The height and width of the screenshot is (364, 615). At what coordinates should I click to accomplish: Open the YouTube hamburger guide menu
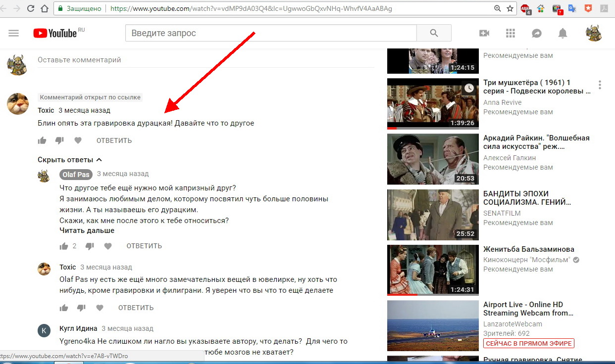[x=13, y=33]
